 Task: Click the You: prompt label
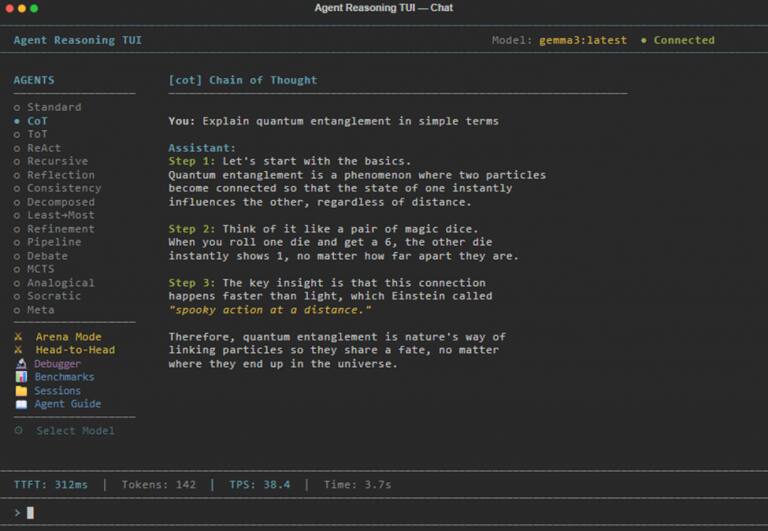[182, 121]
